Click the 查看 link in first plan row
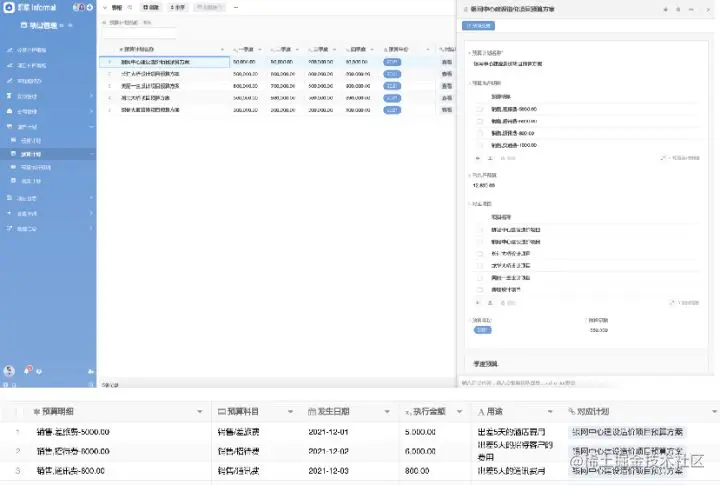Screen dimensions: 720x485 coord(446,62)
